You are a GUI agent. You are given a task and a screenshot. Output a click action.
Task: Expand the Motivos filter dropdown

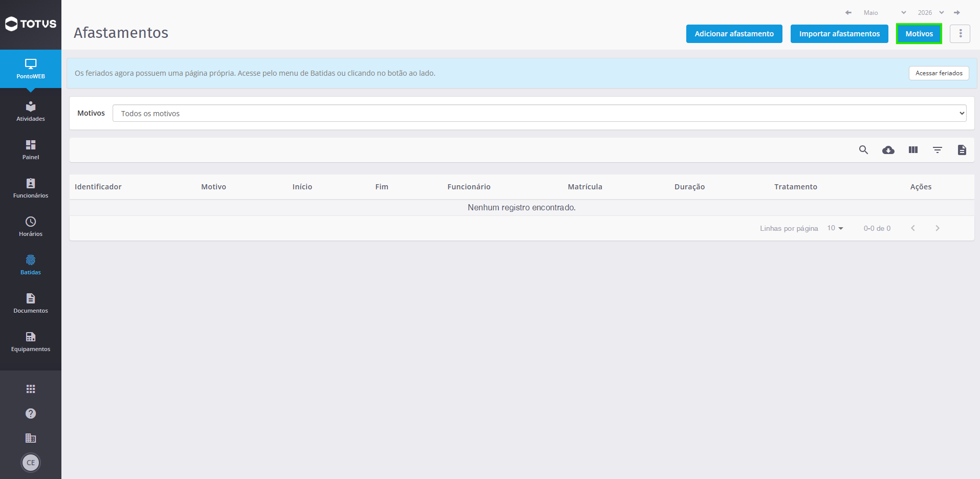click(539, 113)
